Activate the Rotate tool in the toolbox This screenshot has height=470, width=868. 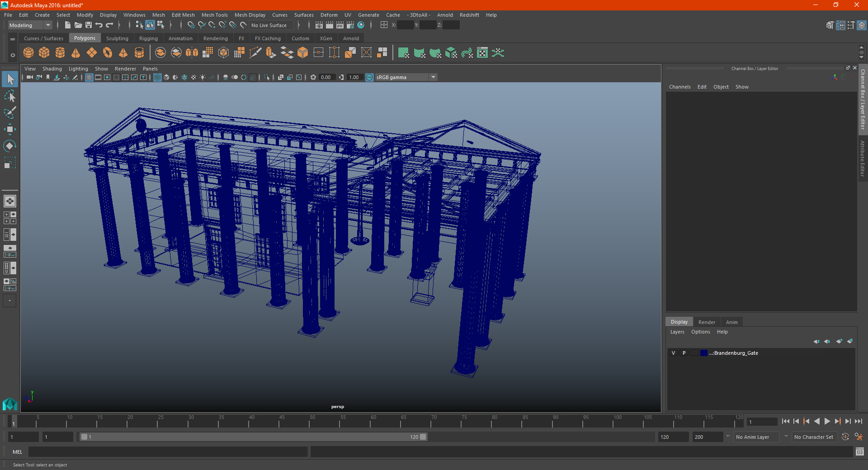click(10, 146)
